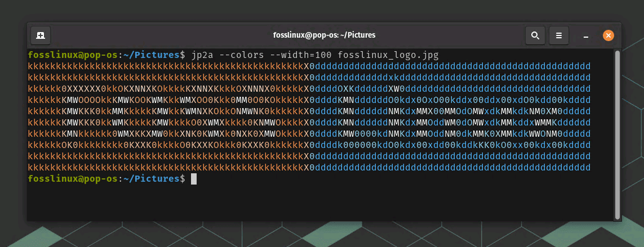Viewport: 644px width, 247px height.
Task: Close the terminal window
Action: [609, 35]
